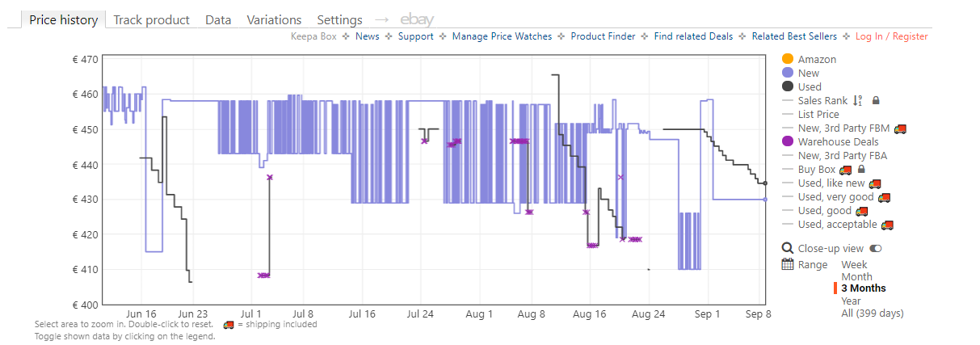
Task: Click the Close-up view magnifier icon
Action: (788, 248)
